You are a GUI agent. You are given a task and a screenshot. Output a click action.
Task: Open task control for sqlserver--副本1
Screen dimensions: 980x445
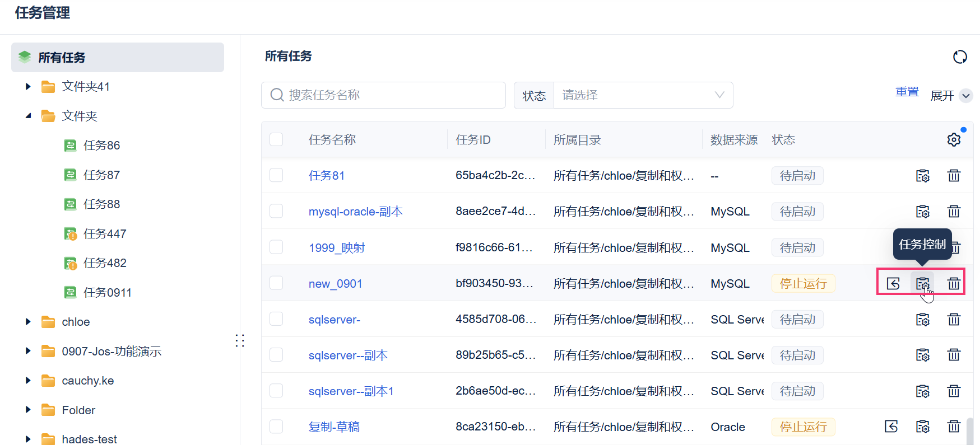(922, 391)
